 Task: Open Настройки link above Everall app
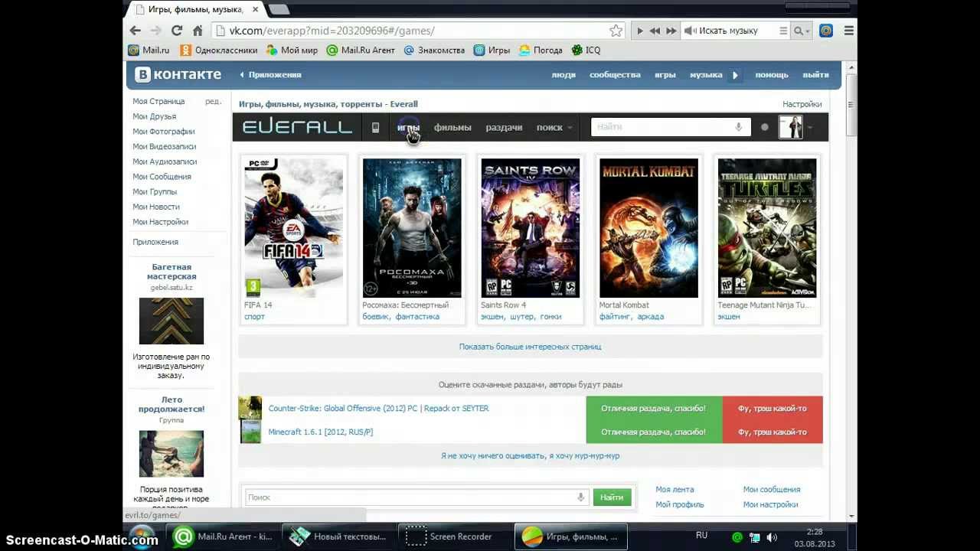(802, 104)
